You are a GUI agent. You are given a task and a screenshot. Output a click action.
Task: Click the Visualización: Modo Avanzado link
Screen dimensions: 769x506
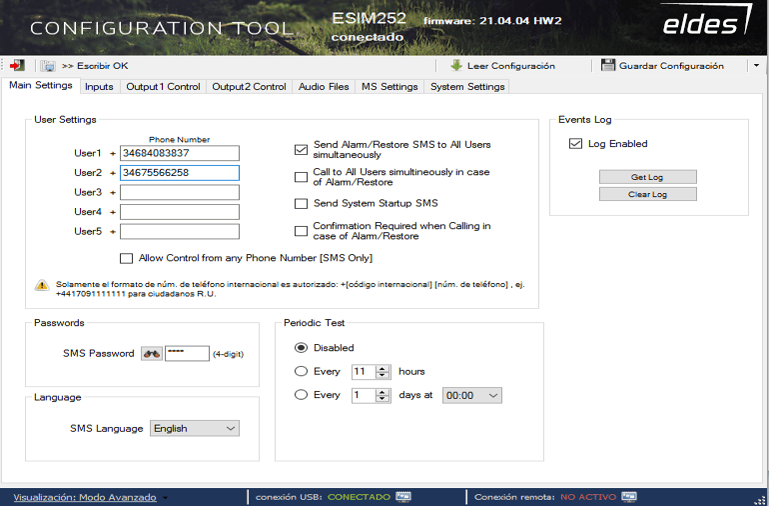pyautogui.click(x=85, y=497)
